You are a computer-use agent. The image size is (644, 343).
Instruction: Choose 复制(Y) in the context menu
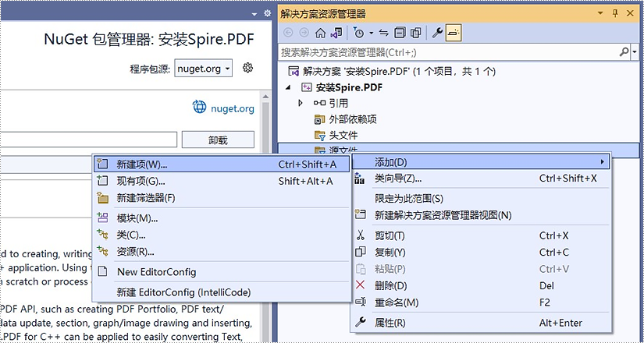[x=481, y=253]
